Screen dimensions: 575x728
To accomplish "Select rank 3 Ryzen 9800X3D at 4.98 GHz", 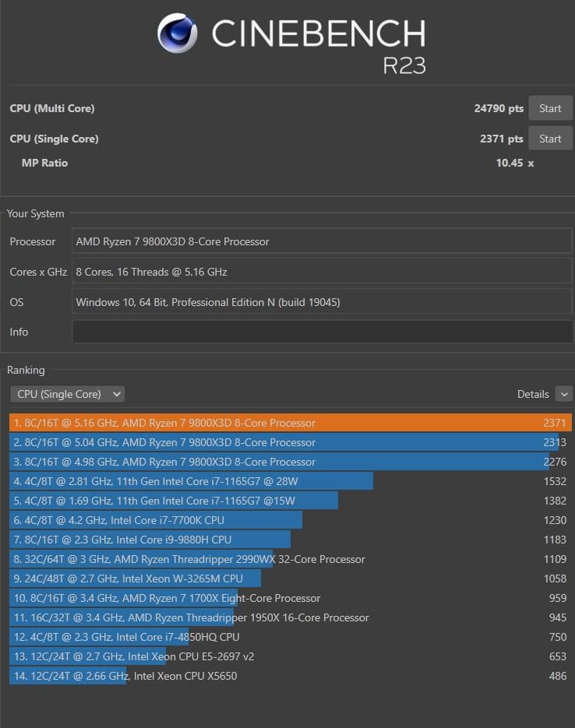I will 291,462.
